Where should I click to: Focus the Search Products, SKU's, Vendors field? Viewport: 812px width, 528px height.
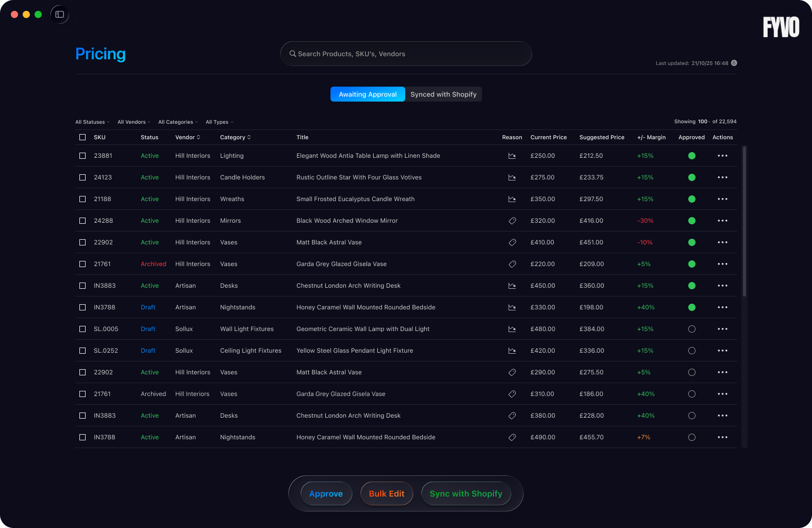(x=406, y=54)
